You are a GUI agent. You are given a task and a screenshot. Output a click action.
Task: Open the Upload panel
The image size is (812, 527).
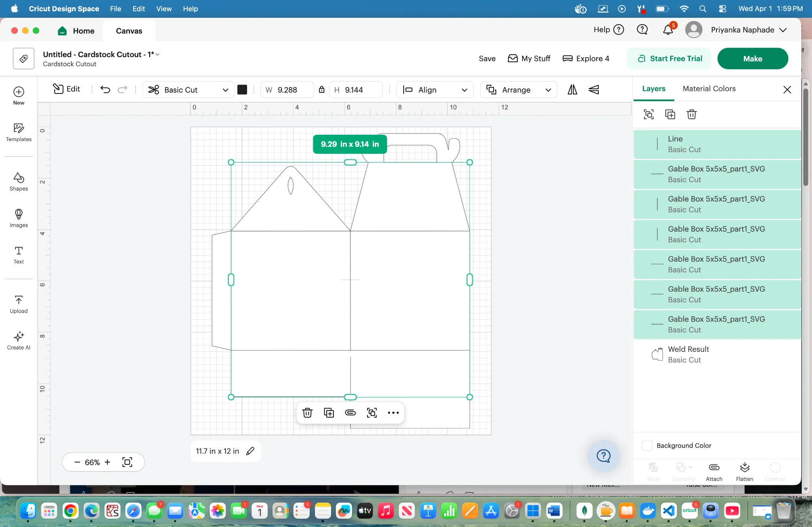(x=19, y=304)
